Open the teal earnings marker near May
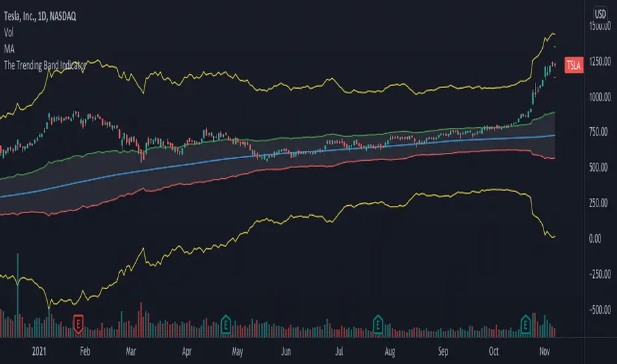617x364 pixels. [226, 325]
